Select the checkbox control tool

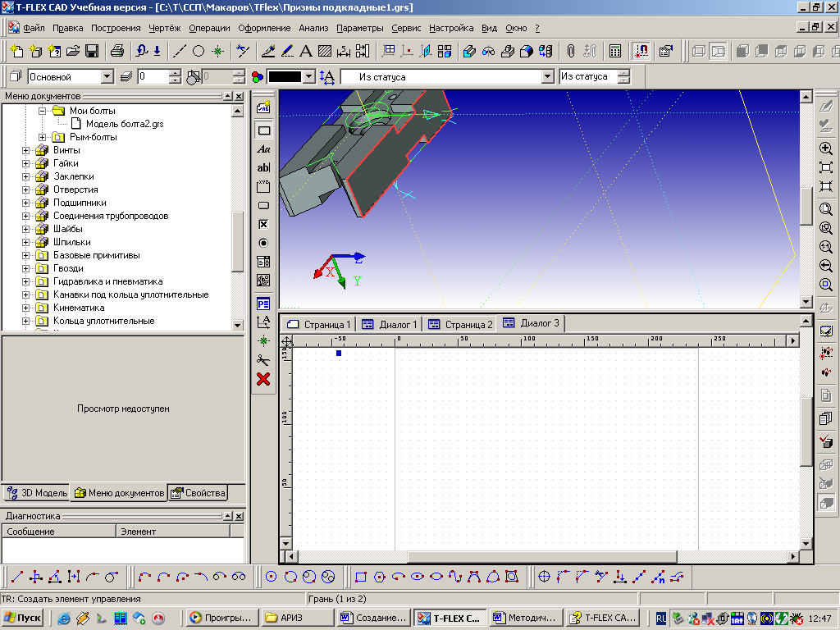point(263,224)
